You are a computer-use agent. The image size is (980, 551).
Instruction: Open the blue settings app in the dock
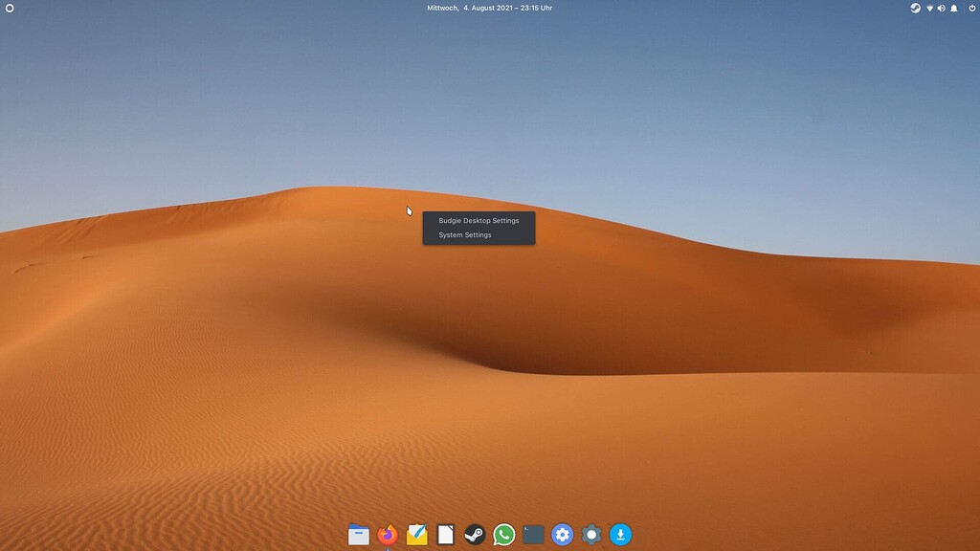tap(563, 536)
